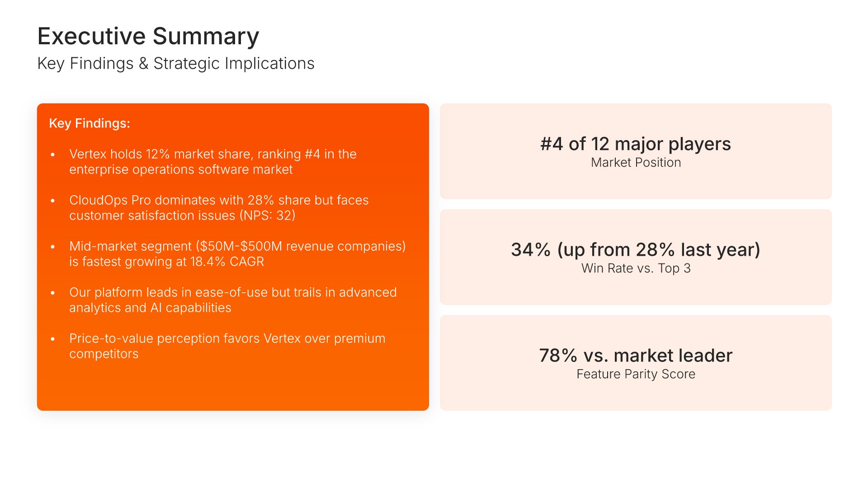Select the bullet dot before Our platform
This screenshot has width=868, height=488.
[x=53, y=293]
